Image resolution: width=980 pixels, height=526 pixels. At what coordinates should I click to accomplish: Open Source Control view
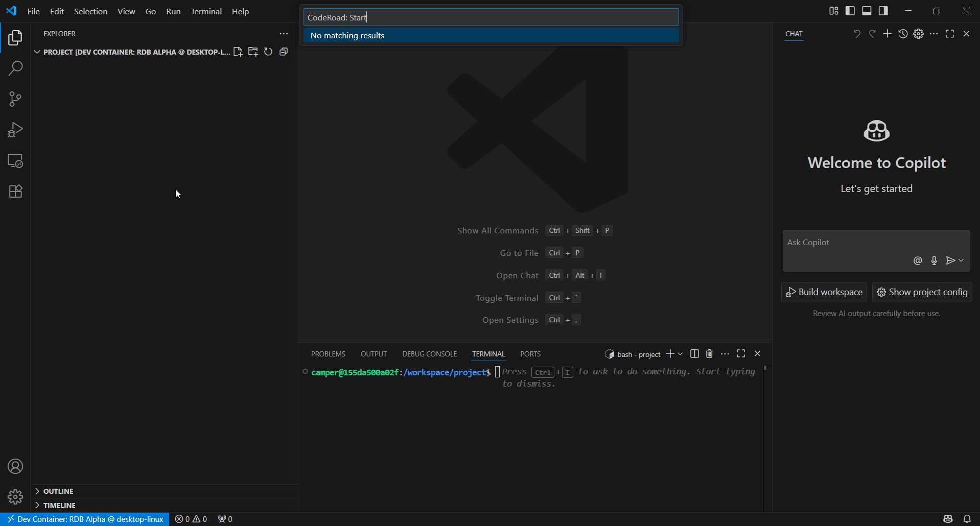click(x=15, y=99)
